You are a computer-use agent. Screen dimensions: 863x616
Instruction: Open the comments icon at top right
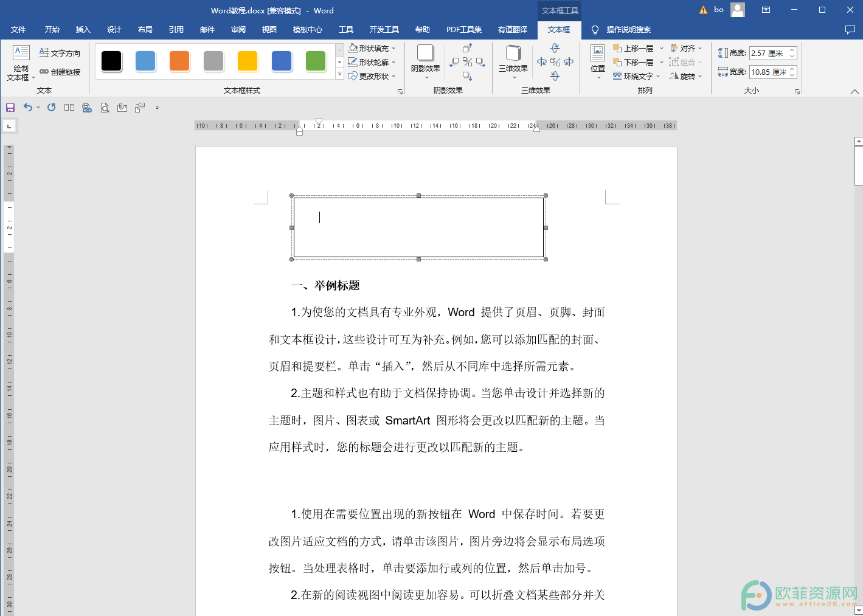click(x=850, y=29)
